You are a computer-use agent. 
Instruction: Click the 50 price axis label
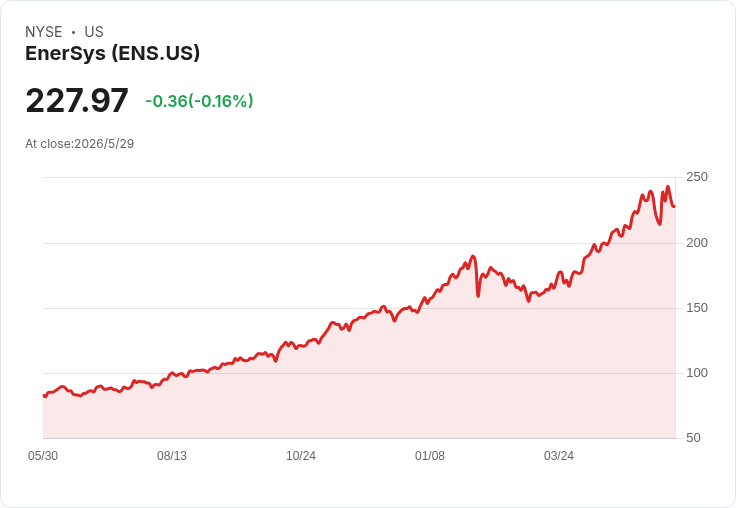click(x=693, y=438)
